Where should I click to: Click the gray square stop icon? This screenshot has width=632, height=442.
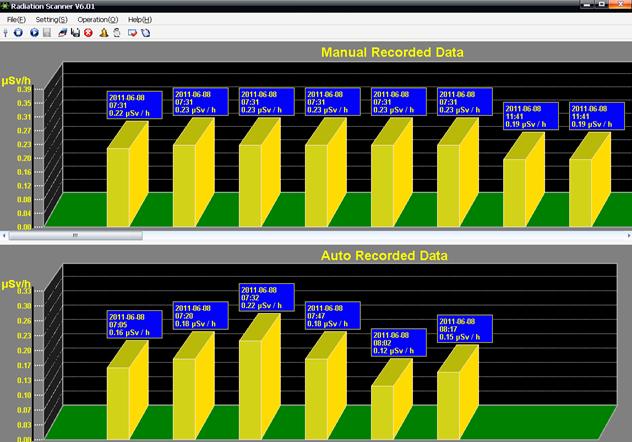tap(47, 32)
